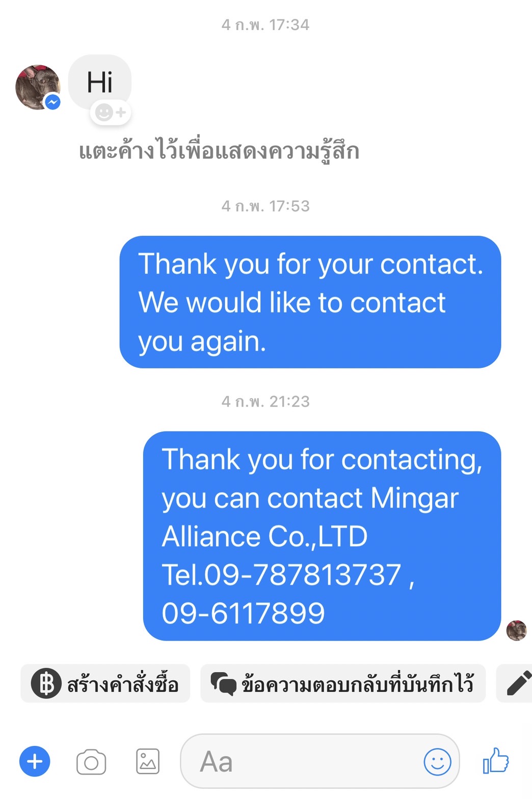Select the Mingar Alliance contact message

322,536
